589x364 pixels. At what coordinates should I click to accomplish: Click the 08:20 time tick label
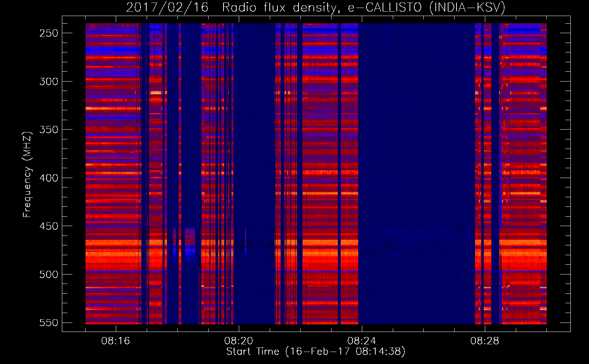pos(239,341)
